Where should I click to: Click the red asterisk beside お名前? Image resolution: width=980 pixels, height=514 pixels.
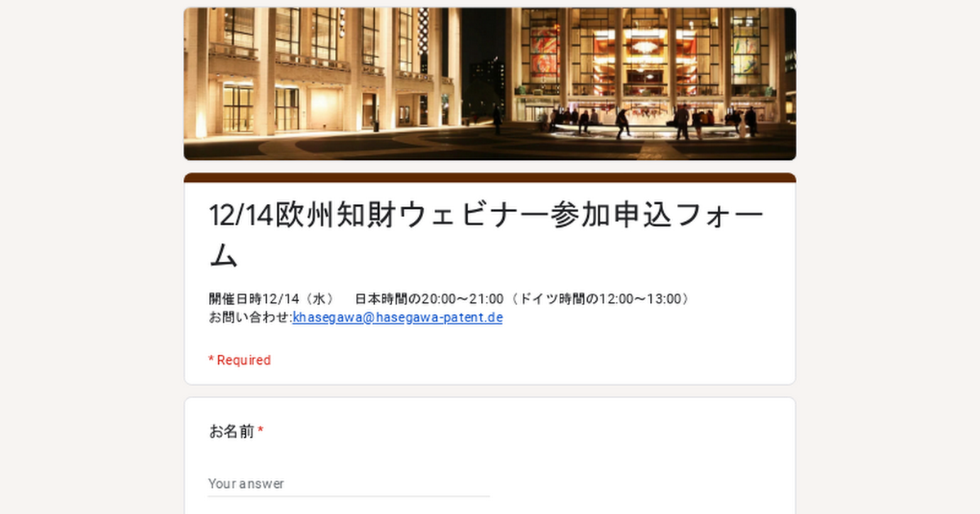261,431
